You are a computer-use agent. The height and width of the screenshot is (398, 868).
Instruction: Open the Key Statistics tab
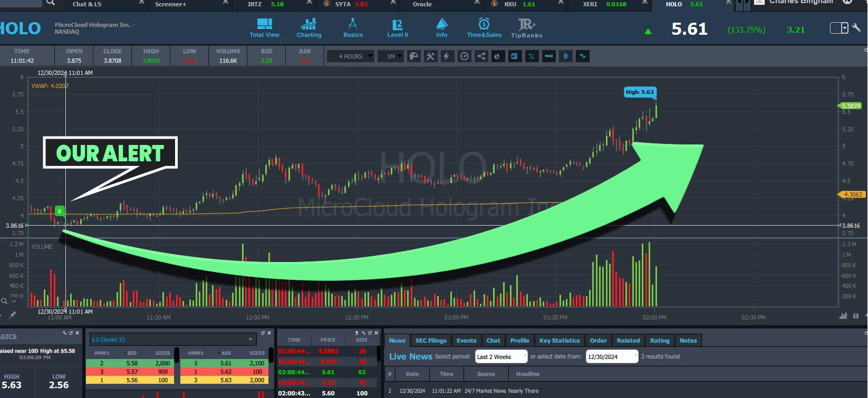[x=559, y=341]
